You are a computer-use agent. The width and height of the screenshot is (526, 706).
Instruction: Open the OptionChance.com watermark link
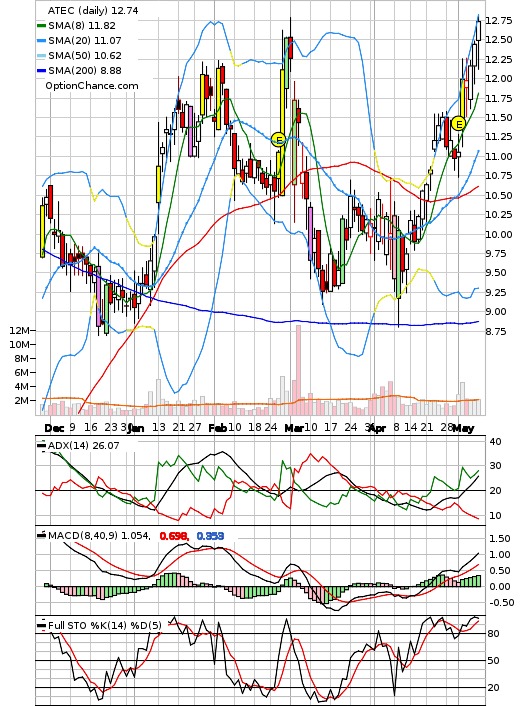pos(92,86)
